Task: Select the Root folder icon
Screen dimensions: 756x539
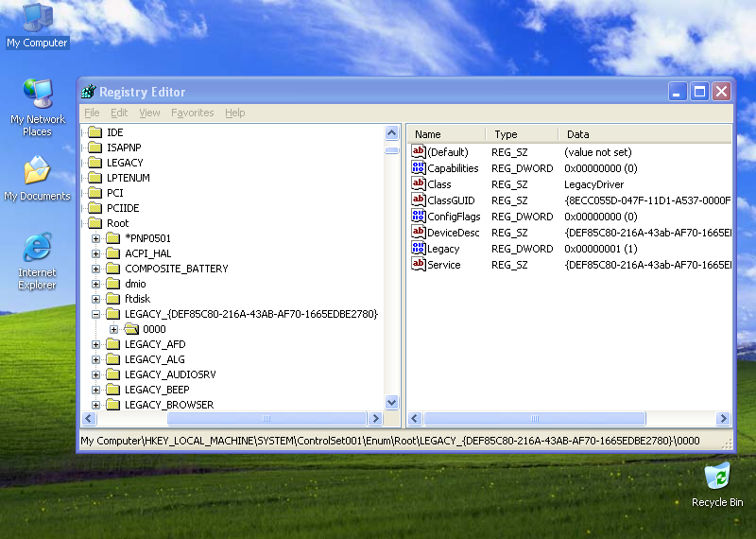Action: [95, 223]
